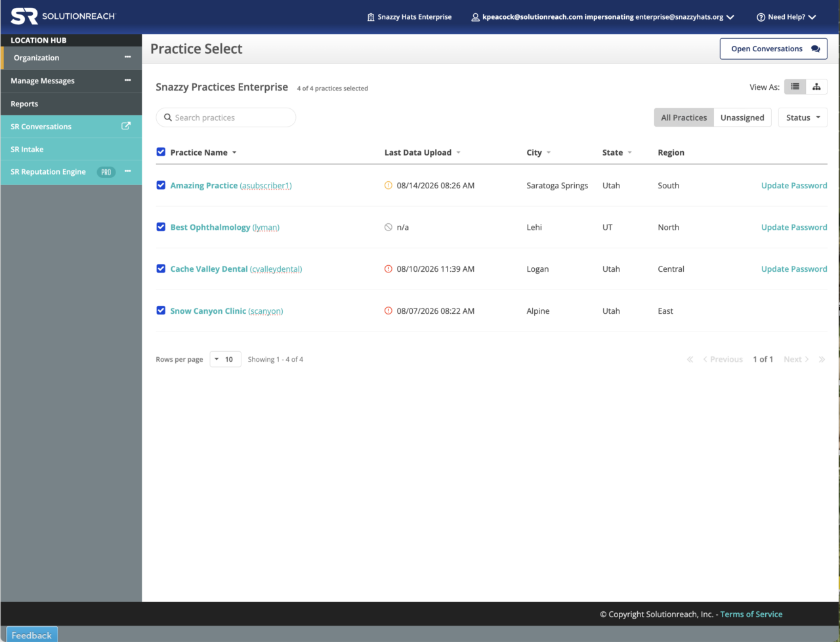The height and width of the screenshot is (642, 840).
Task: Open the Manage Messages ellipsis menu
Action: (x=128, y=80)
